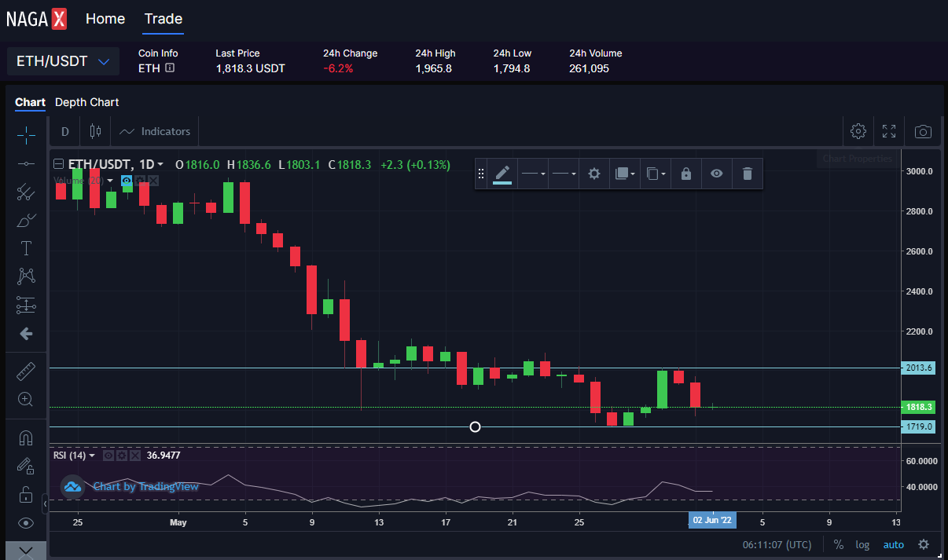Click the 1719.0 price line label
Screen dimensions: 948x560
[x=918, y=426]
